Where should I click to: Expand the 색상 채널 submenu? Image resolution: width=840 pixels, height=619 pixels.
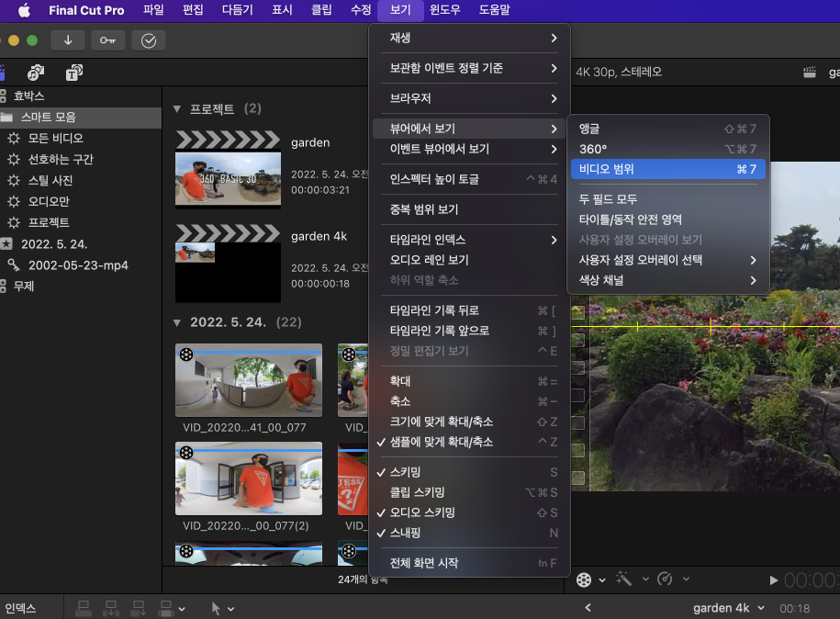tap(668, 280)
